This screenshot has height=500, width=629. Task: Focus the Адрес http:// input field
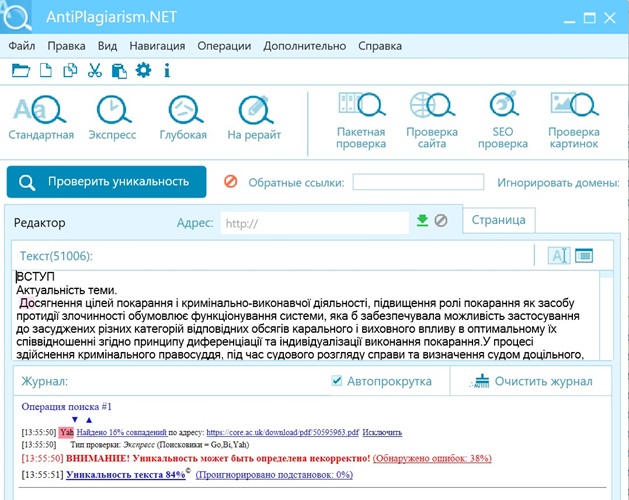(314, 223)
